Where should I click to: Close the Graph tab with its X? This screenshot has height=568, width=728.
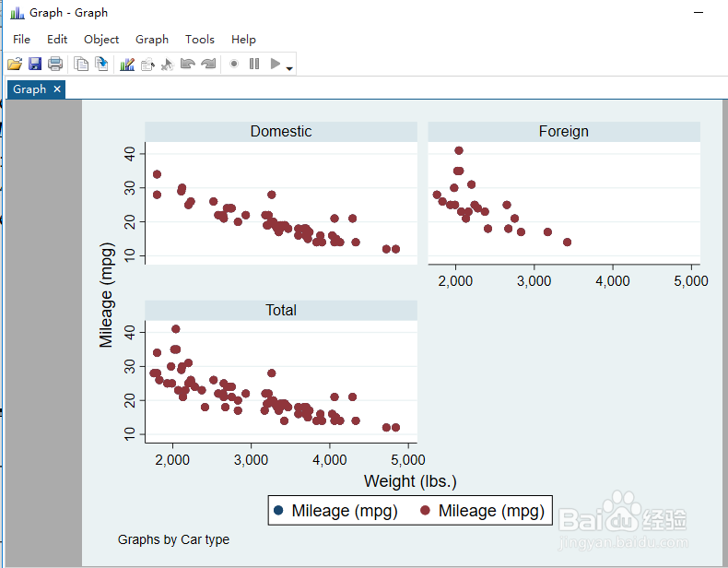point(57,89)
